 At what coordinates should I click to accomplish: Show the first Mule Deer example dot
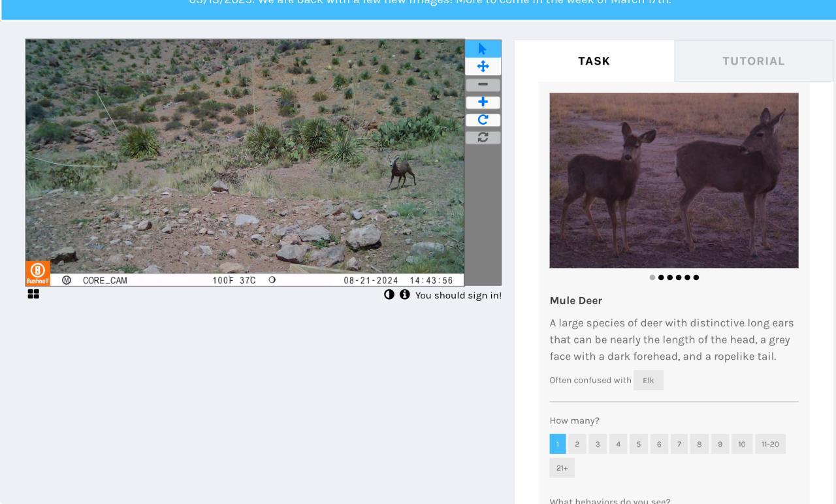click(x=653, y=277)
